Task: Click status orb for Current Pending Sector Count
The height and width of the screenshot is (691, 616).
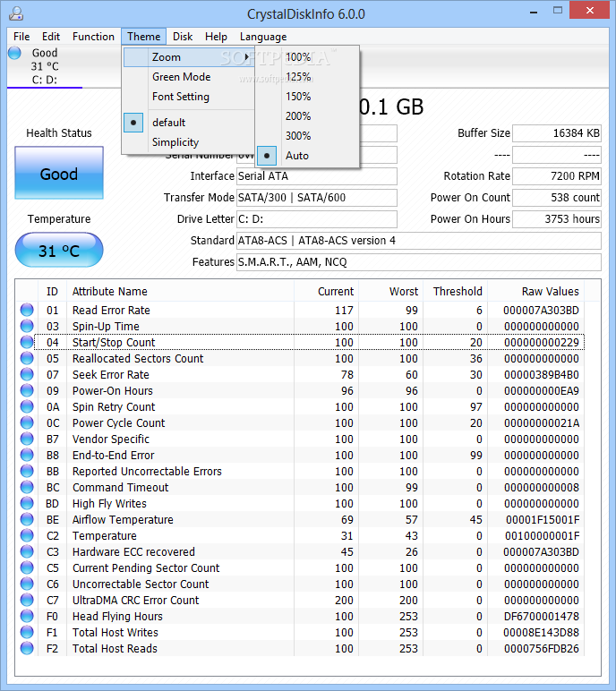Action: pos(27,567)
